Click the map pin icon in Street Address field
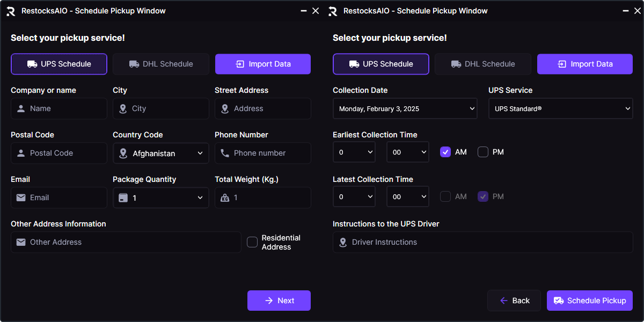Viewport: 644px width, 322px height. pos(225,108)
